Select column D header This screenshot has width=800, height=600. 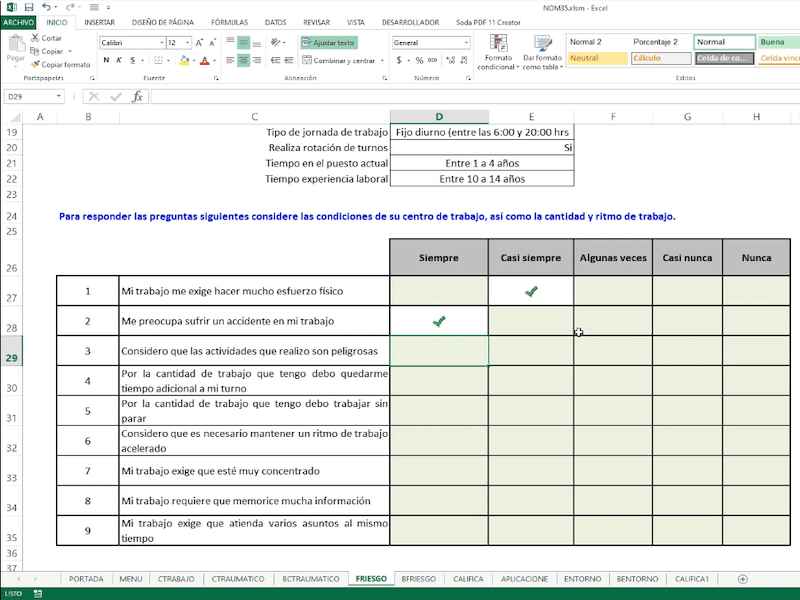(439, 117)
